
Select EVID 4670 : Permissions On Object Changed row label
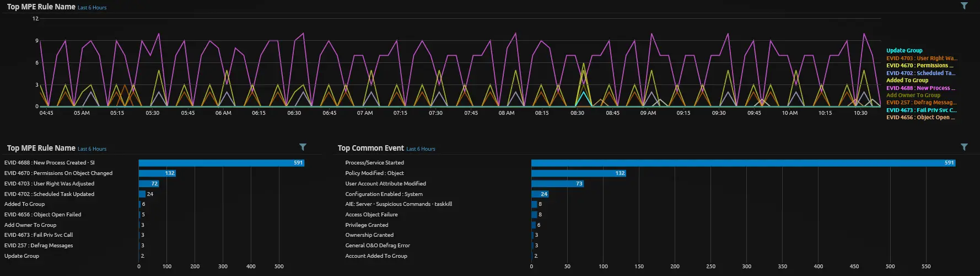coord(58,173)
